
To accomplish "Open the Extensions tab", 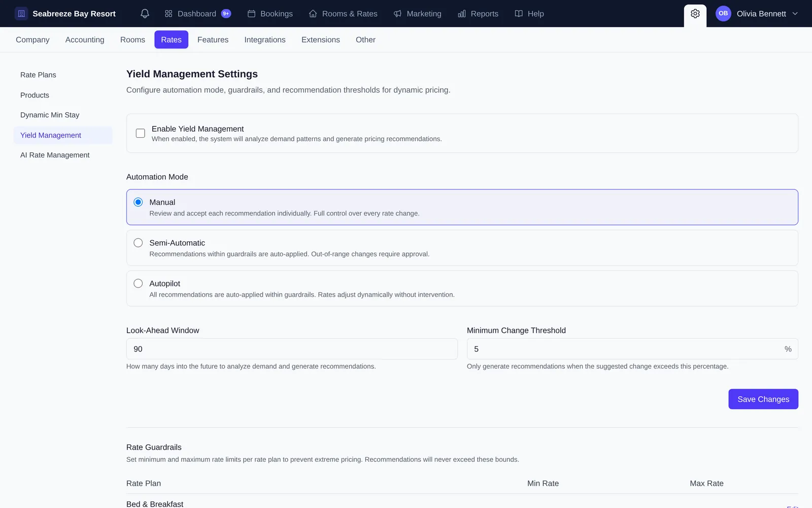I will 321,40.
